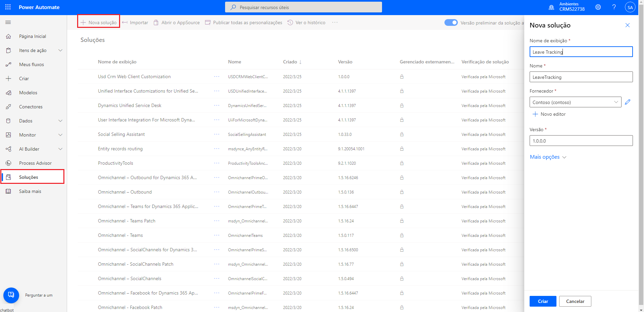
Task: Click the Cancelar button
Action: click(x=575, y=301)
